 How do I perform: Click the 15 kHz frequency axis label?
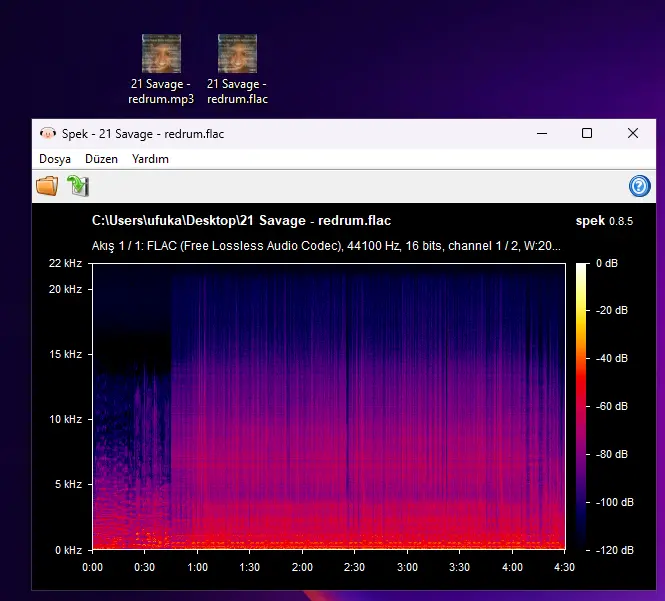coord(65,354)
